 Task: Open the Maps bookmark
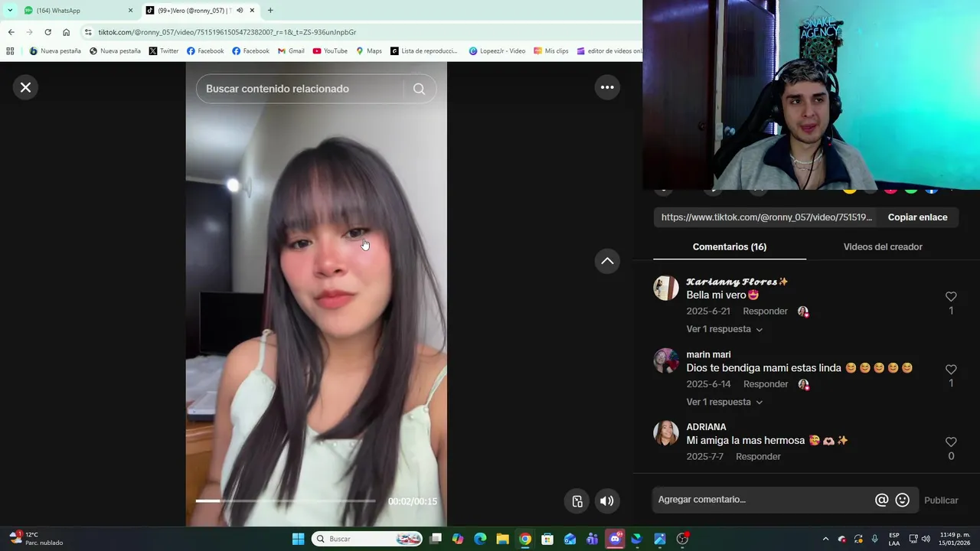click(x=368, y=51)
